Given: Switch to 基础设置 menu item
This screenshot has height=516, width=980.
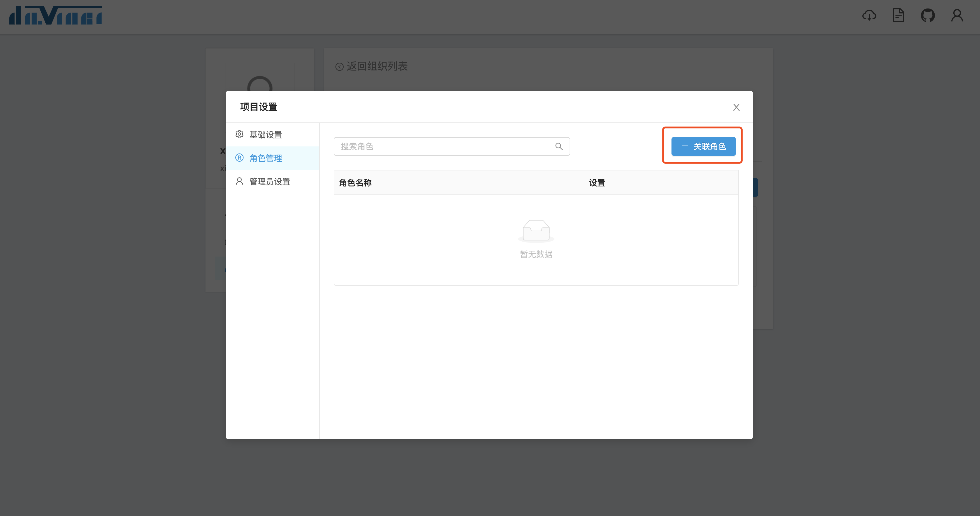Looking at the screenshot, I should click(x=265, y=135).
